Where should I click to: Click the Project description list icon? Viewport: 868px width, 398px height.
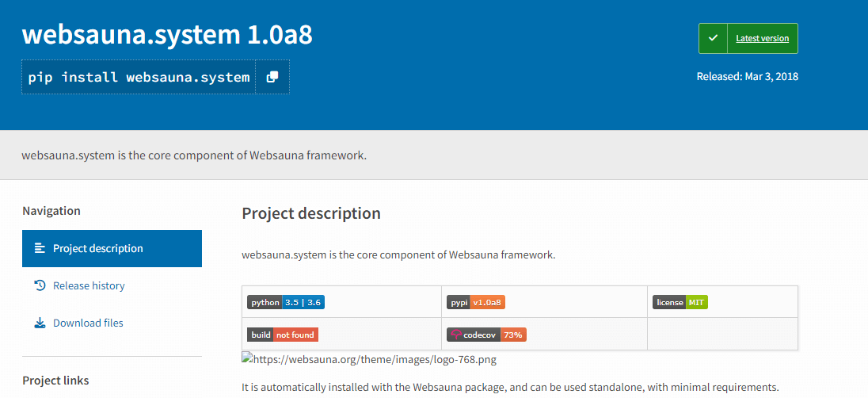click(x=40, y=248)
